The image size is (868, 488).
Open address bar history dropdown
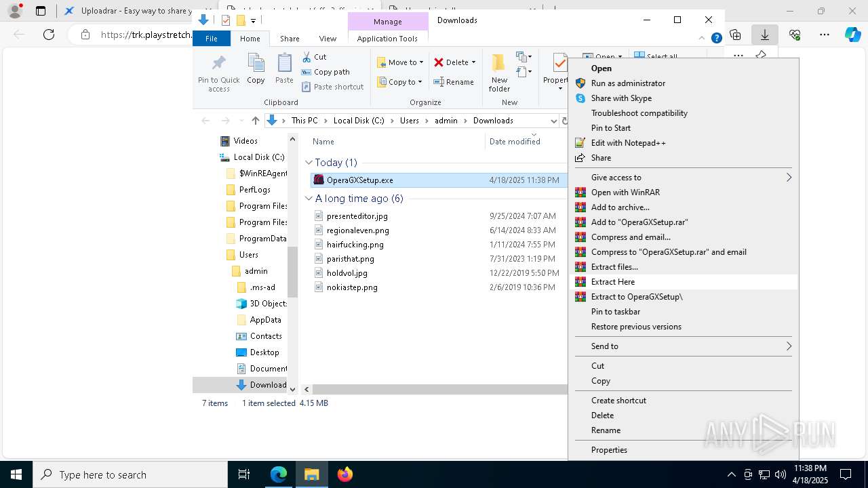coord(553,121)
